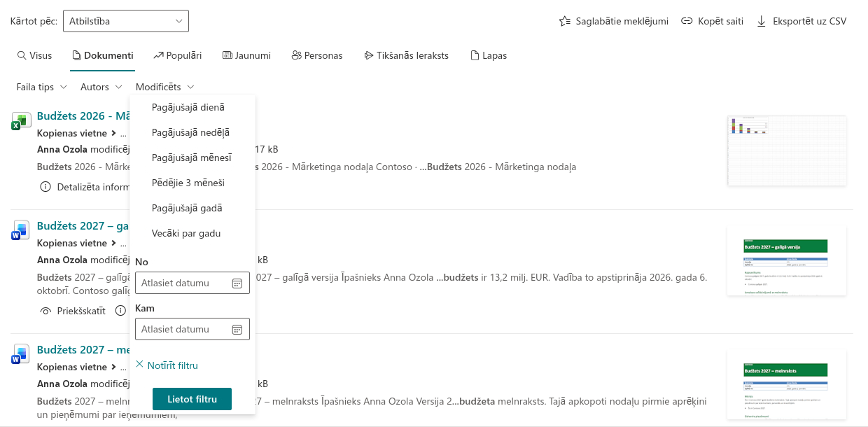The width and height of the screenshot is (868, 427).
Task: Select the Dokumenti tab
Action: 103,55
